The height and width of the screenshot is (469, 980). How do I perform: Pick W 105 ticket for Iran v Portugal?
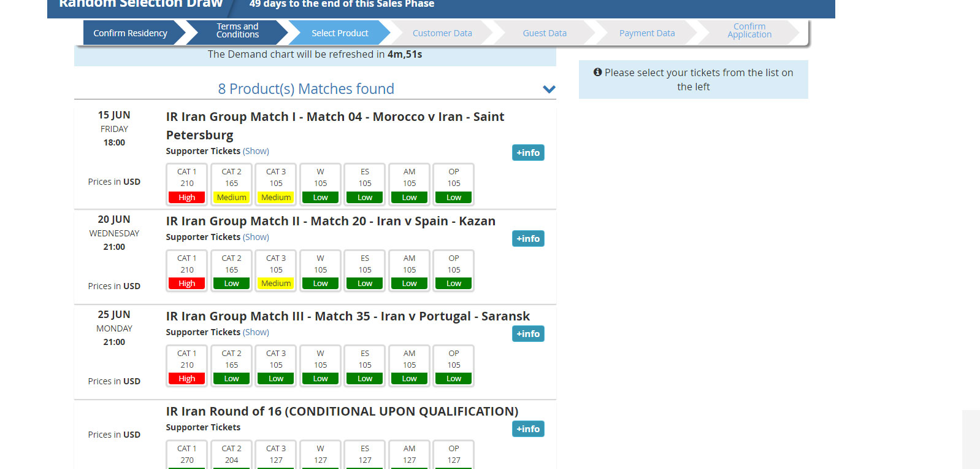(320, 366)
